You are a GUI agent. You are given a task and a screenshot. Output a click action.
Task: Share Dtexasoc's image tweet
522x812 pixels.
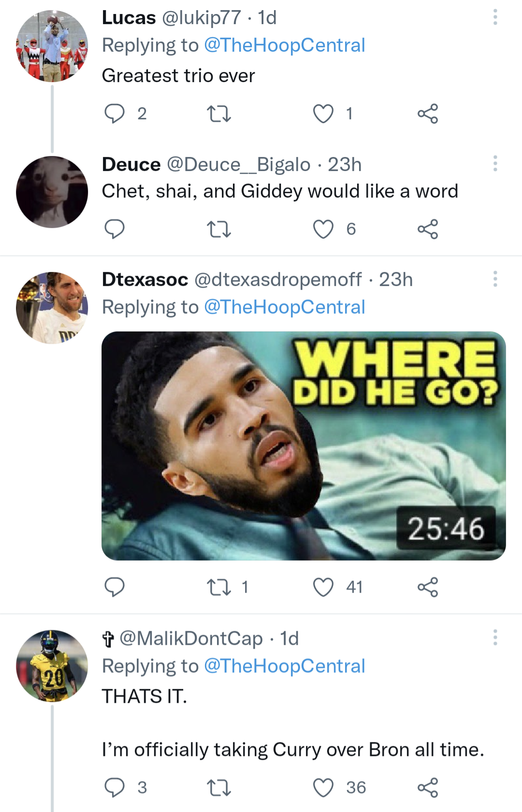(428, 587)
